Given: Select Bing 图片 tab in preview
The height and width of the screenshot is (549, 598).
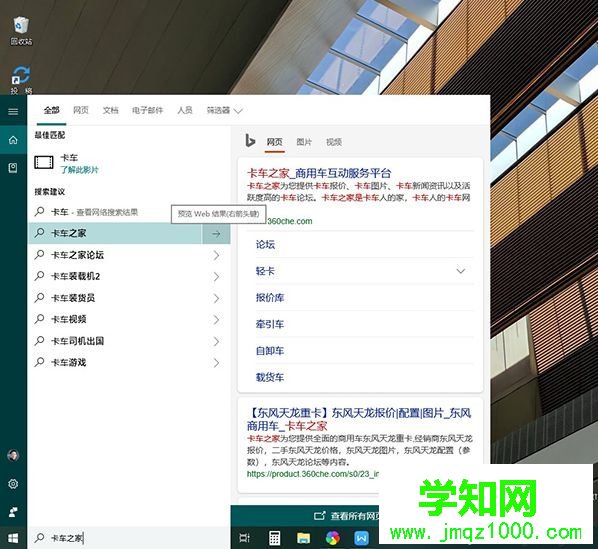Looking at the screenshot, I should click(x=304, y=142).
